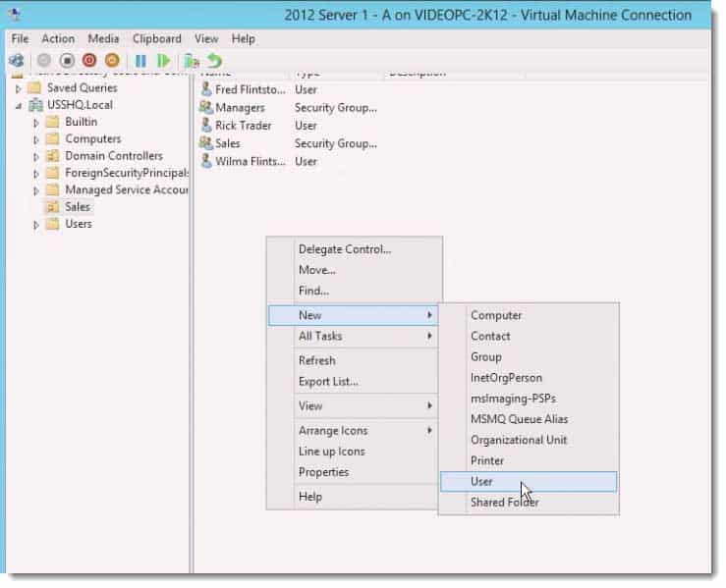Click the greyed Start VM toolbar icon

pos(44,61)
